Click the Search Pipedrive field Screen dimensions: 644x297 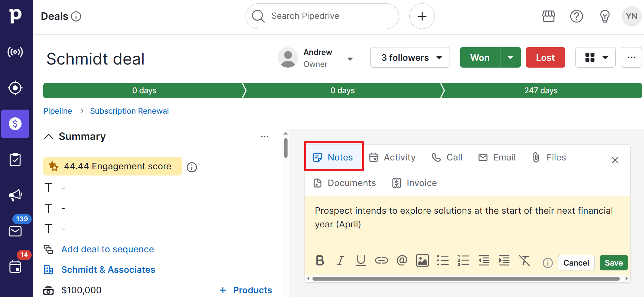(322, 16)
